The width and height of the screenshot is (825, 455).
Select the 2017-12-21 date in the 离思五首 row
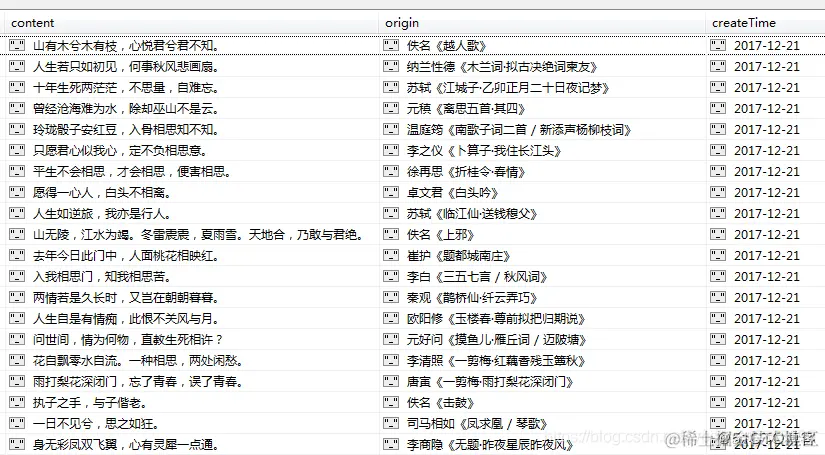coord(767,109)
